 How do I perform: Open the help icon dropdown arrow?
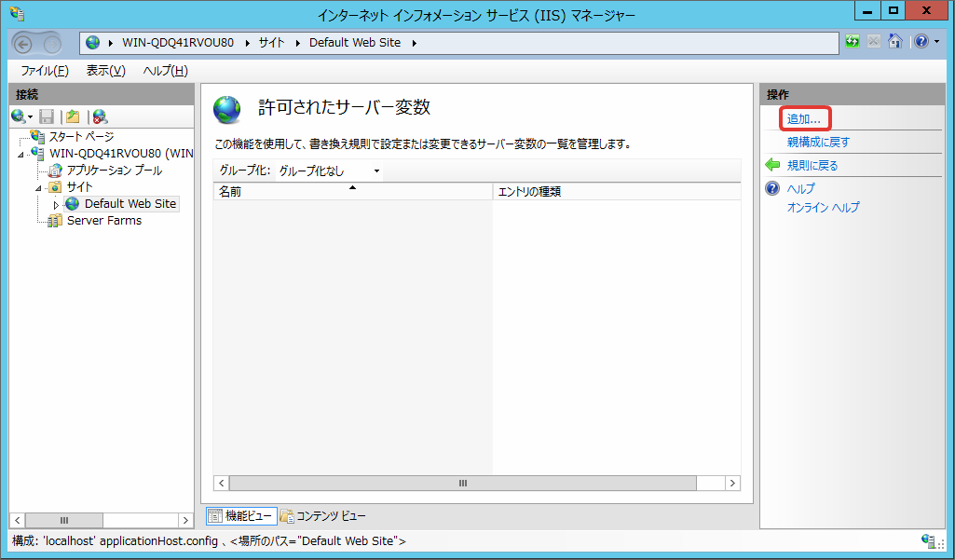936,42
